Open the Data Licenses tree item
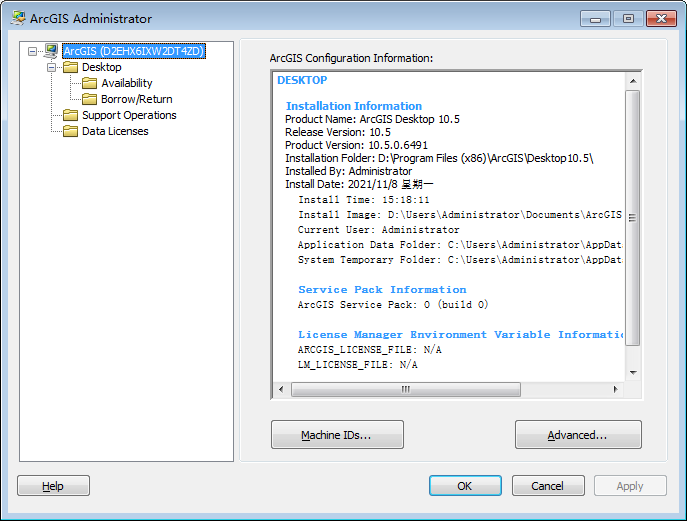The width and height of the screenshot is (687, 521). click(115, 131)
